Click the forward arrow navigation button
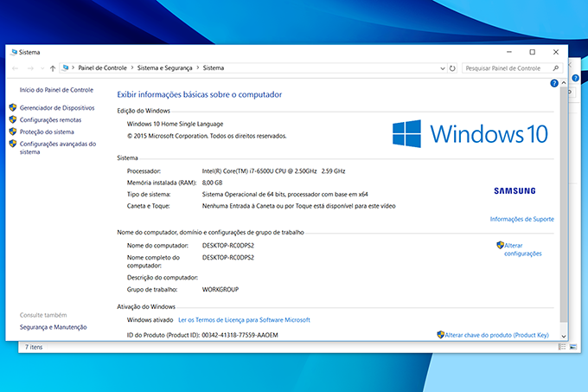 coord(30,67)
